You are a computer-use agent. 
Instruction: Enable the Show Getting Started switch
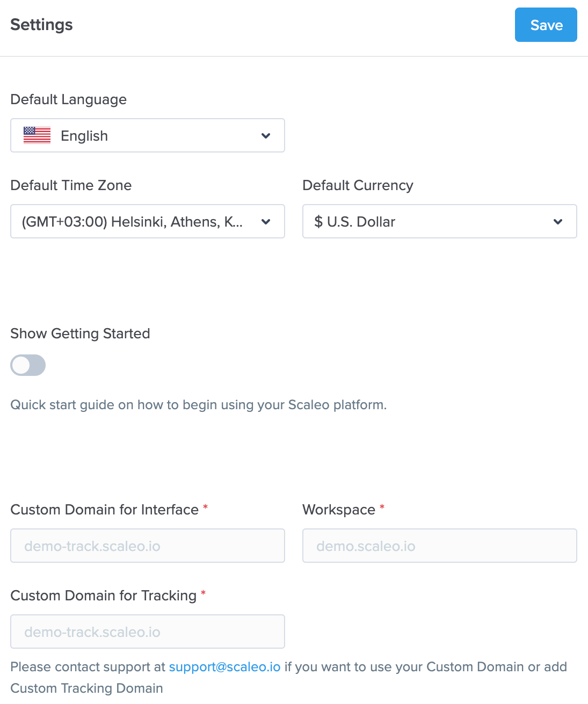tap(28, 365)
